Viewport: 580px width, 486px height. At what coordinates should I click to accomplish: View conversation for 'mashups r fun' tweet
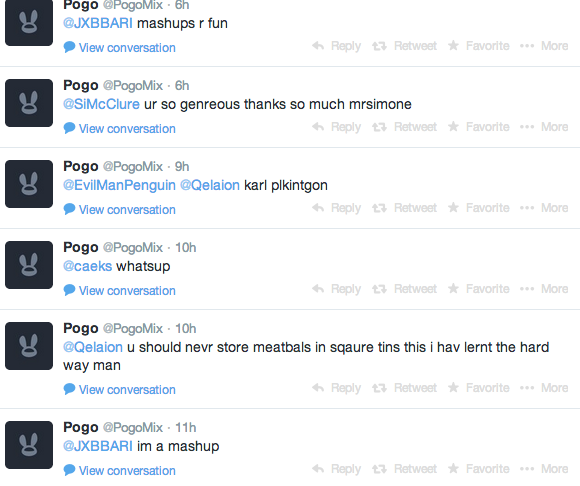coord(119,48)
